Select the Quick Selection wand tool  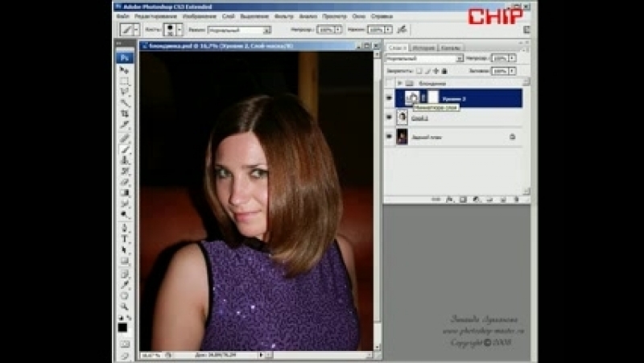[125, 102]
